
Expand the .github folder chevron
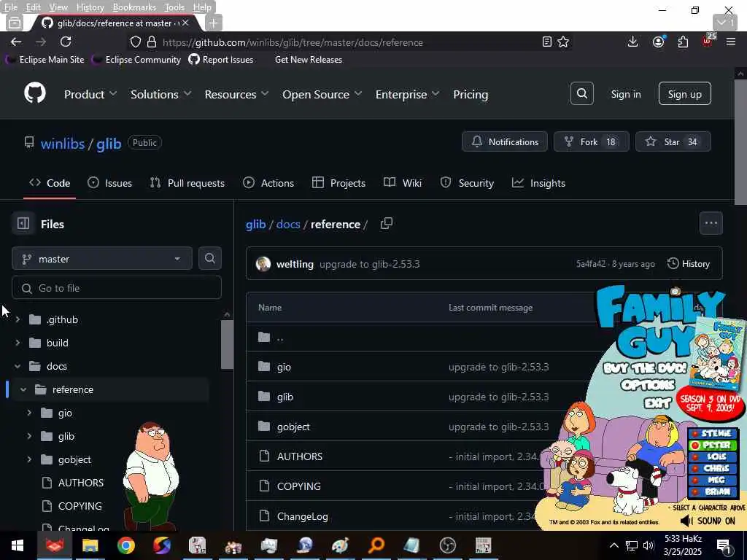tap(18, 319)
